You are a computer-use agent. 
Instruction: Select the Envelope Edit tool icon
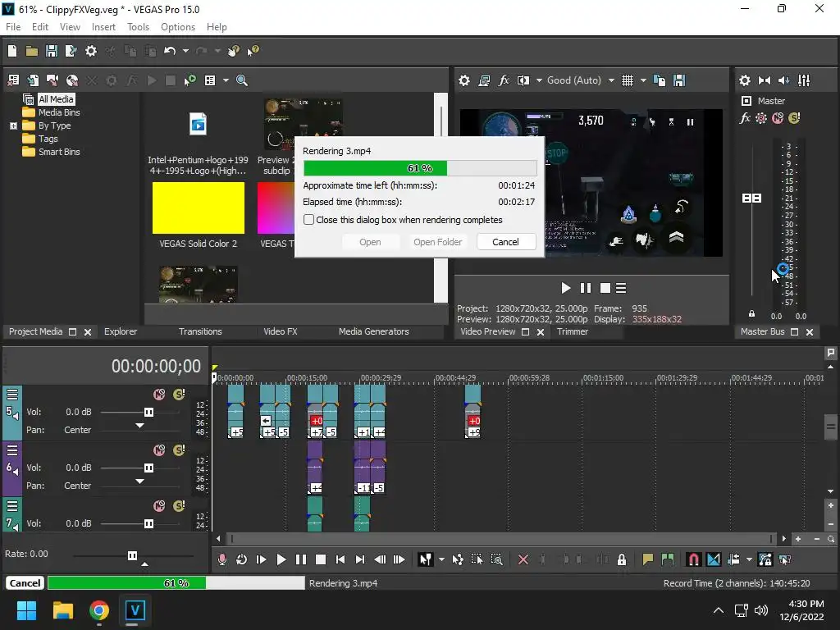click(458, 559)
